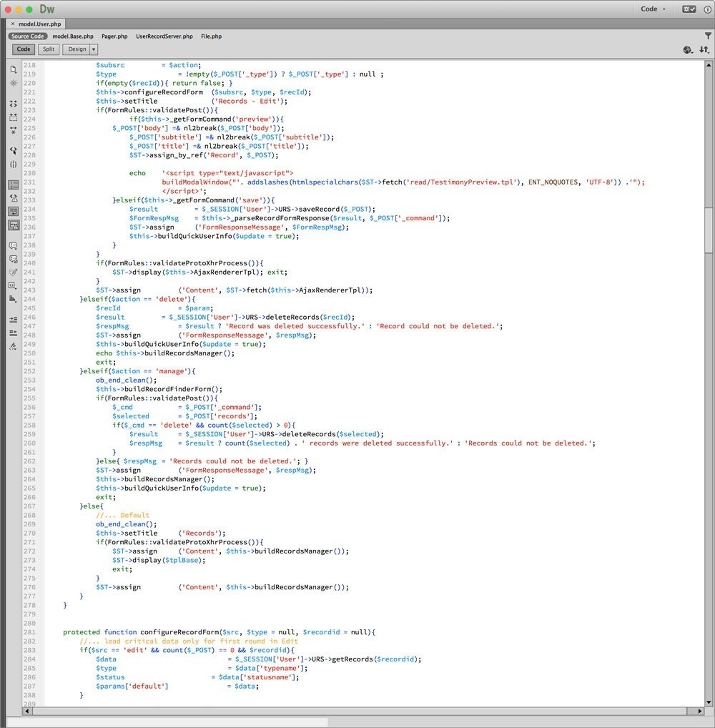This screenshot has height=728, width=715.
Task: Open the Move or Convert CSS icon menu
Action: point(13,300)
